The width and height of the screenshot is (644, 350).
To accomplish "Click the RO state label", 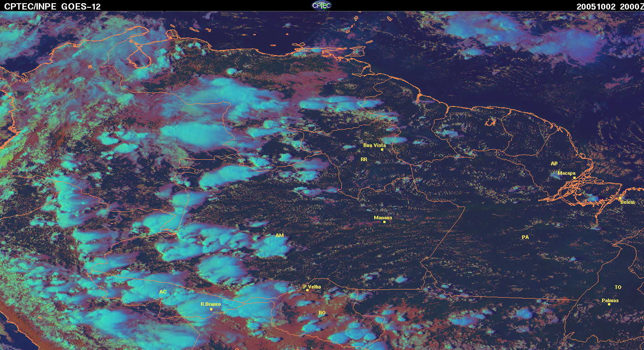I will (x=322, y=313).
